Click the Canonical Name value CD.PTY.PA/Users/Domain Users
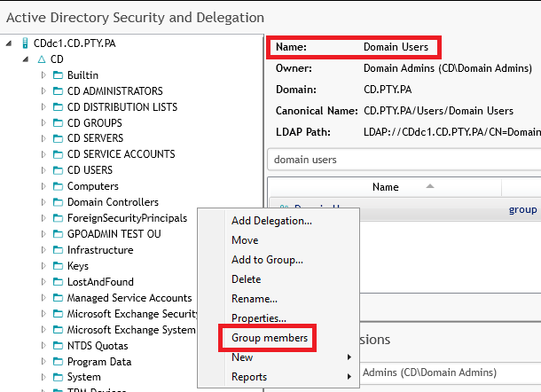This screenshot has height=392, width=541. pyautogui.click(x=438, y=111)
